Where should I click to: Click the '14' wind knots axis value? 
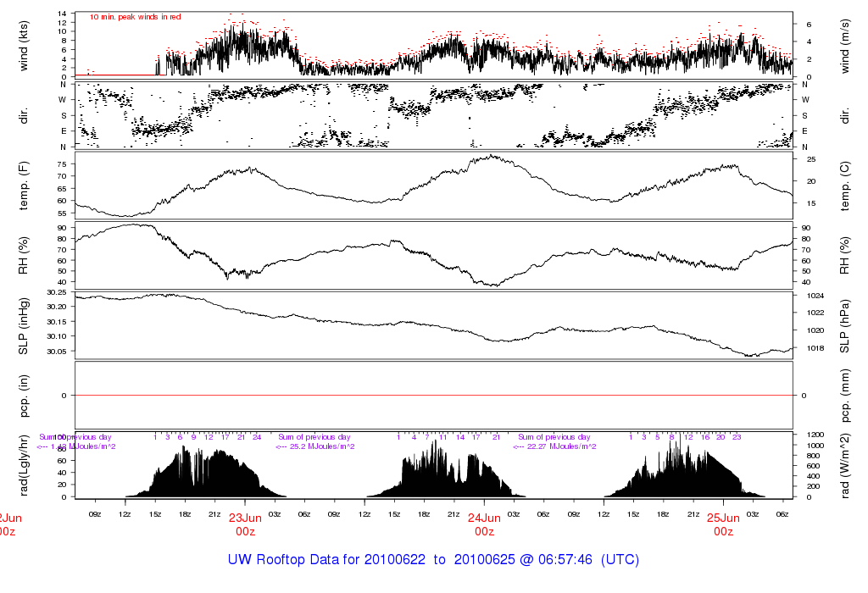click(62, 14)
